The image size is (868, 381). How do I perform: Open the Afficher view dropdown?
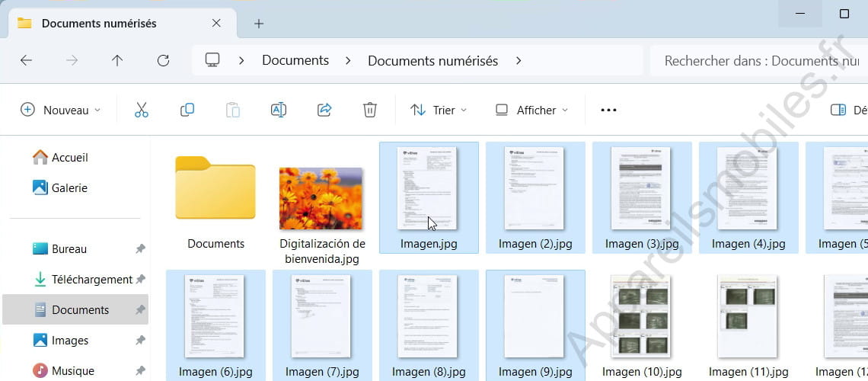click(x=532, y=110)
